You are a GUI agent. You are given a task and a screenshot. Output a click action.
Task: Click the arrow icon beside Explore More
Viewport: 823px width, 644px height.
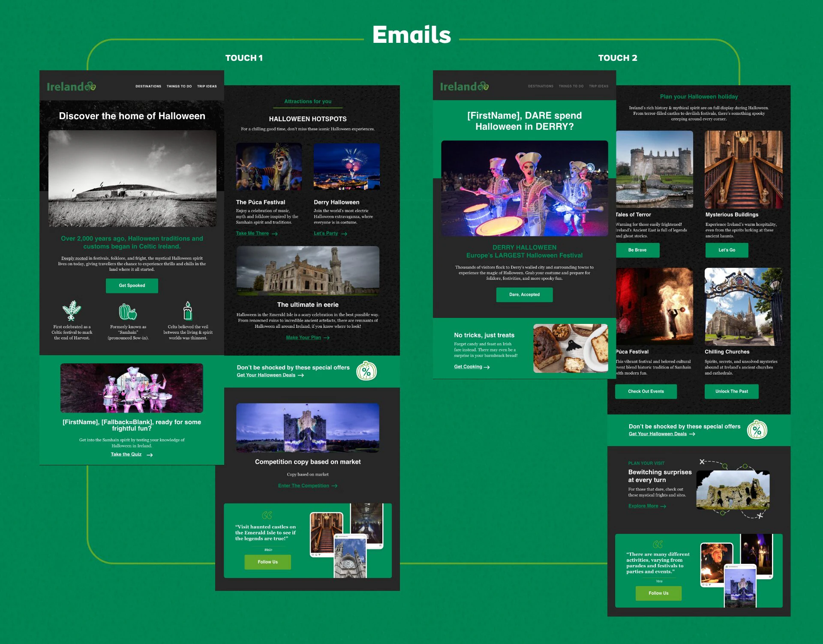663,506
